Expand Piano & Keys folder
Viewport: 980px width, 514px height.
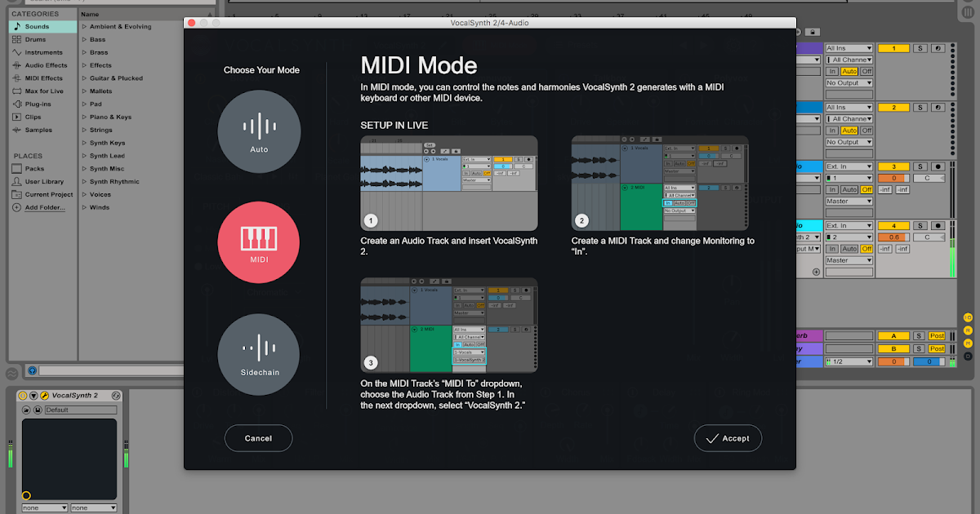(x=84, y=117)
